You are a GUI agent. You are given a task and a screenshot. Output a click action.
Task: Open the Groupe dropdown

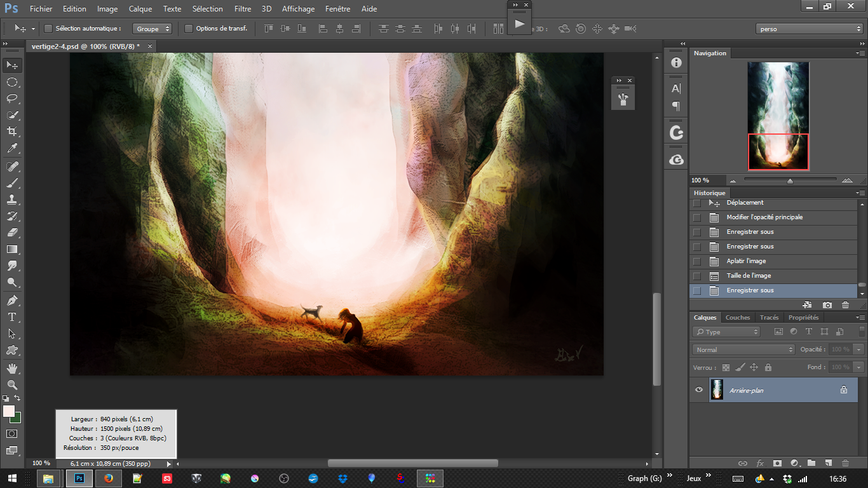153,29
